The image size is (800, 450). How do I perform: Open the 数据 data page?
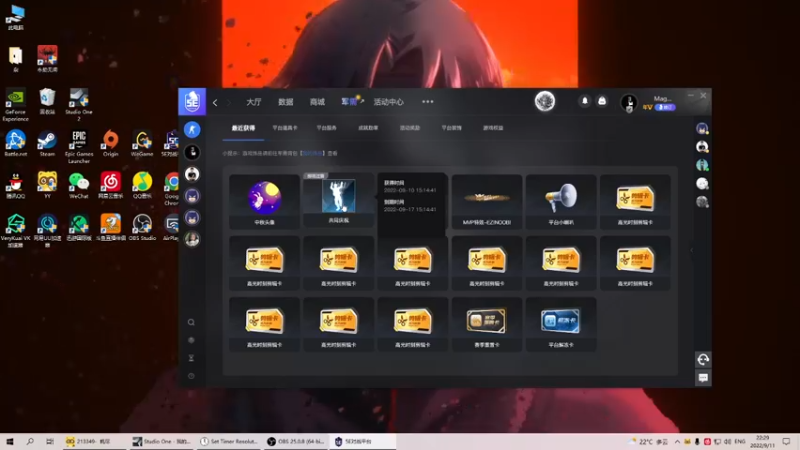coord(286,102)
